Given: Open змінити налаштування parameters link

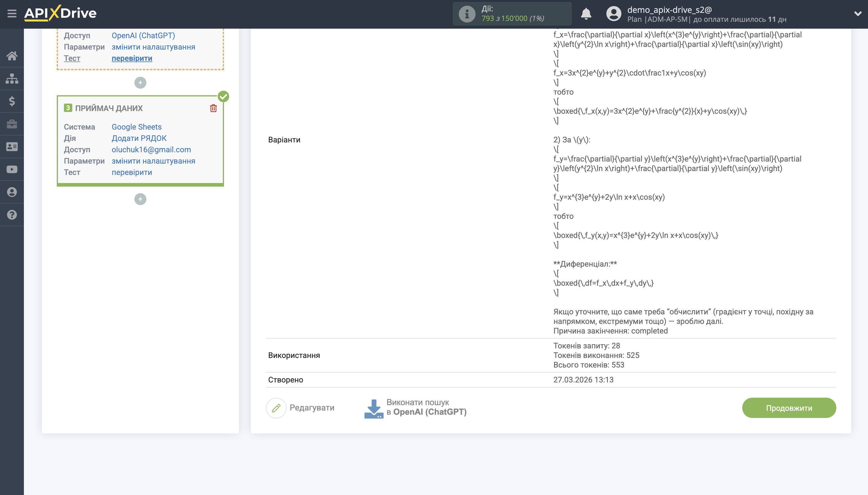Looking at the screenshot, I should click(x=154, y=161).
